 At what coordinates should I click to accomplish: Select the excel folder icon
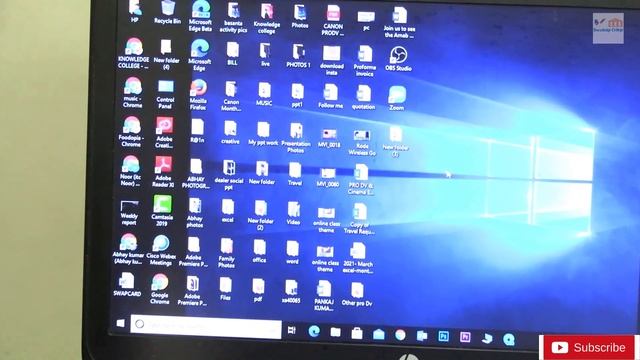(x=228, y=211)
